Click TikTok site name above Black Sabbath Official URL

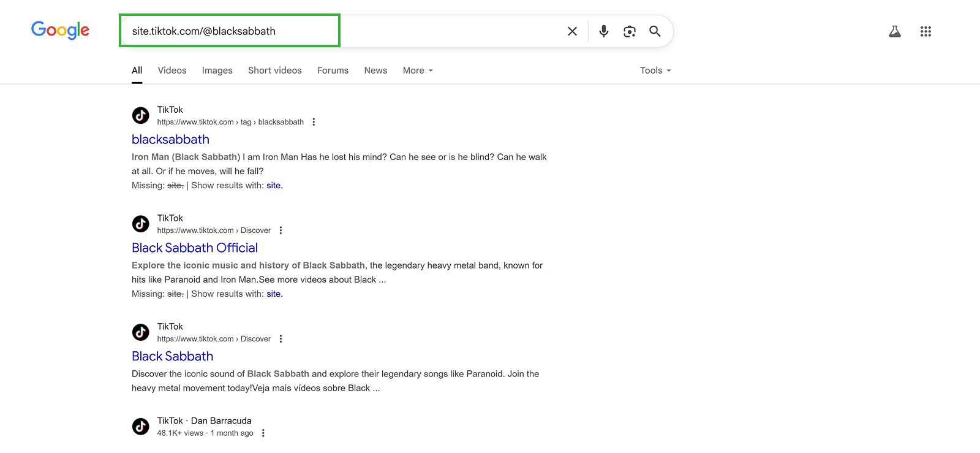(170, 218)
